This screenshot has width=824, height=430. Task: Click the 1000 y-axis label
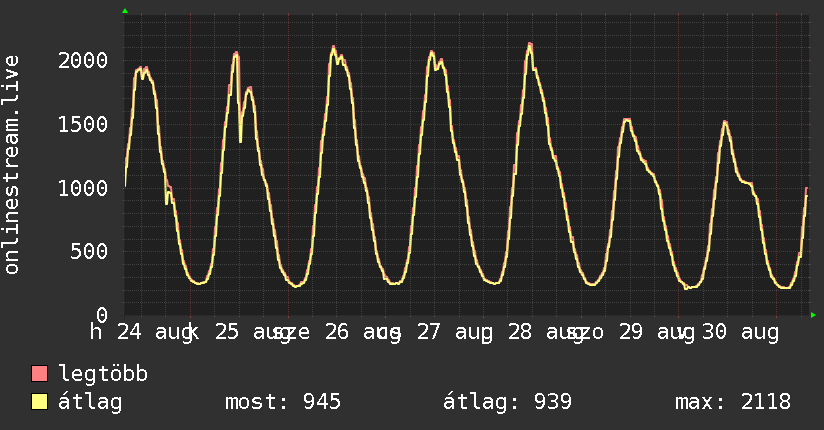click(83, 188)
